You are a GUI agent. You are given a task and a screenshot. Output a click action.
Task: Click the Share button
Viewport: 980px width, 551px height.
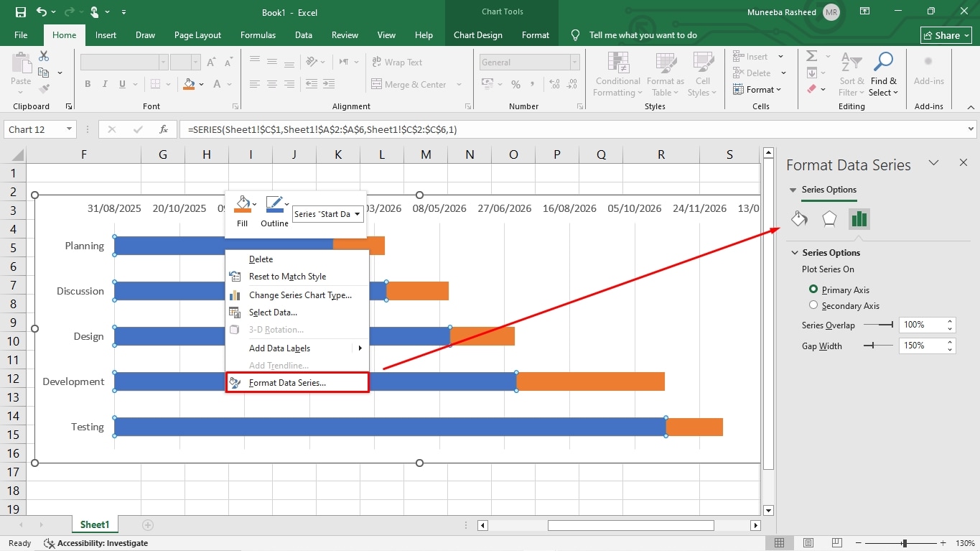coord(946,35)
